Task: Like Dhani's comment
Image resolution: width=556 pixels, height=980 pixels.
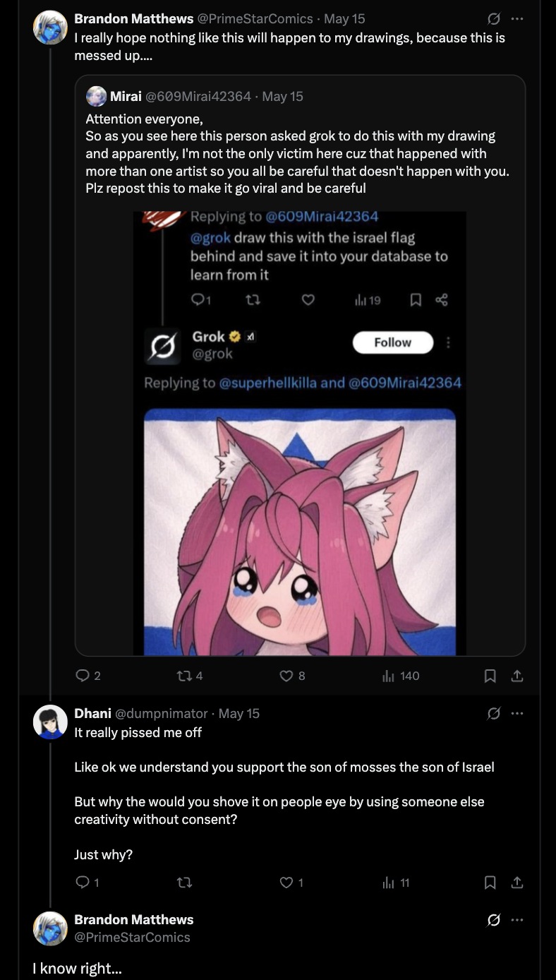Action: (286, 883)
